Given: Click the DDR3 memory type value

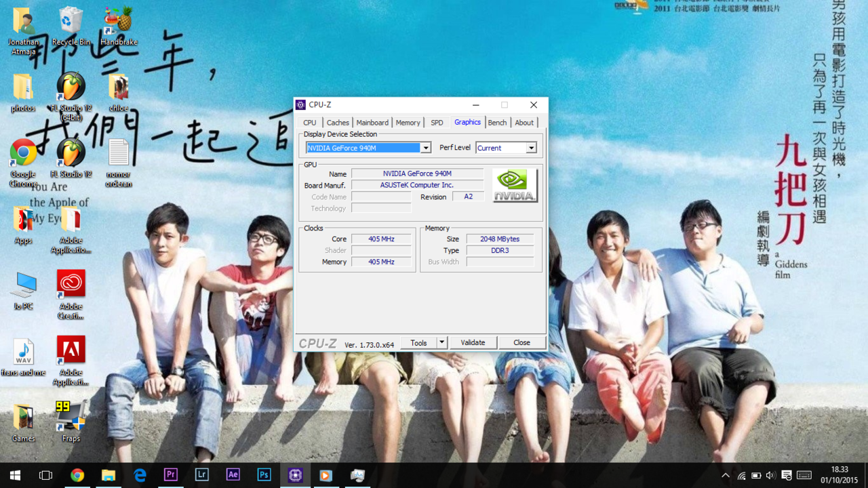Looking at the screenshot, I should [500, 251].
